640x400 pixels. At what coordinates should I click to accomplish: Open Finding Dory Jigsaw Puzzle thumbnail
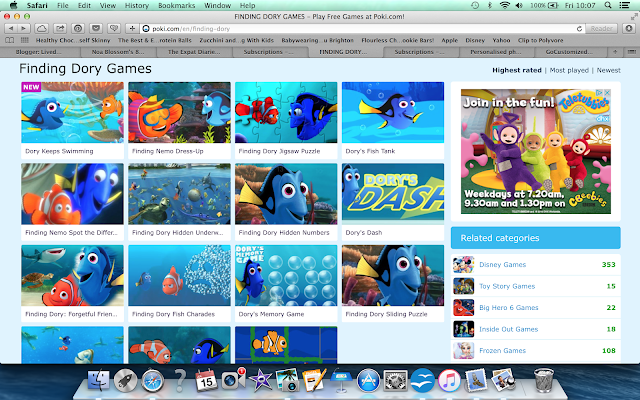click(286, 112)
